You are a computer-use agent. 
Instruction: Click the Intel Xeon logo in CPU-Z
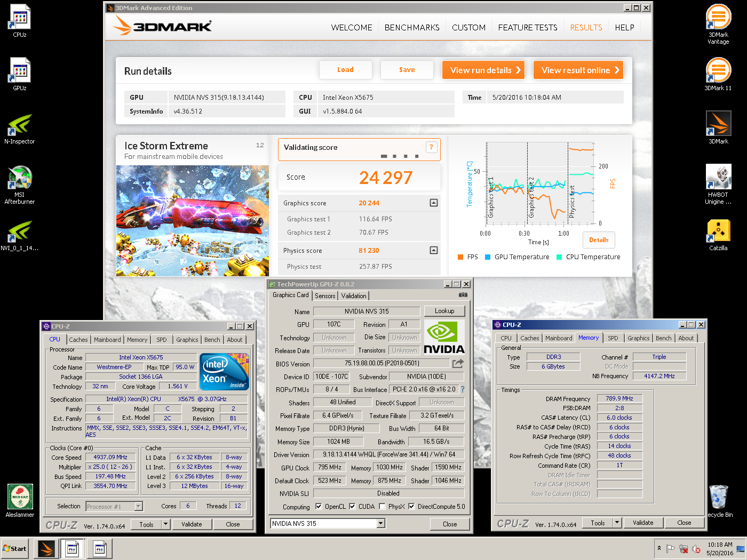224,371
